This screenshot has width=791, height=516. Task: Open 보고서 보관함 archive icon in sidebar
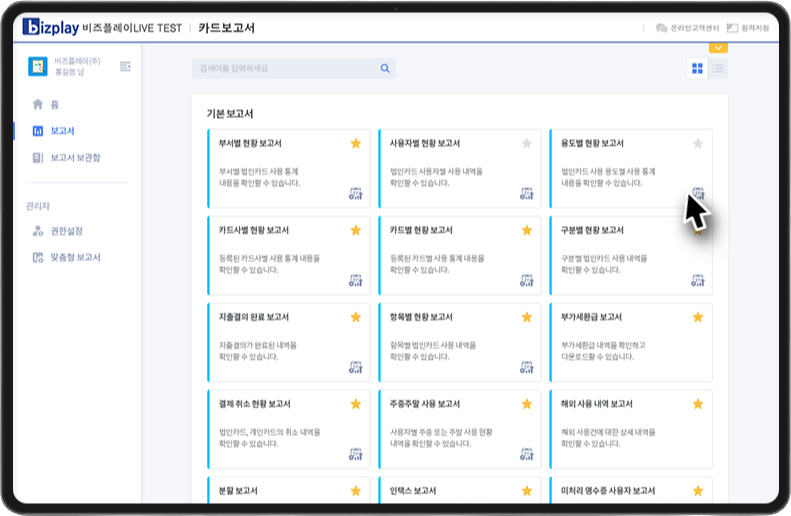38,158
